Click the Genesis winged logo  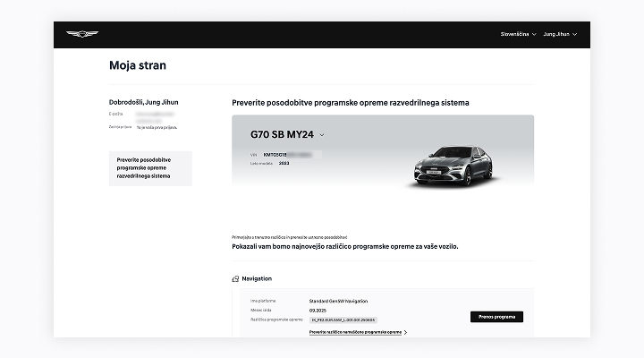click(82, 34)
